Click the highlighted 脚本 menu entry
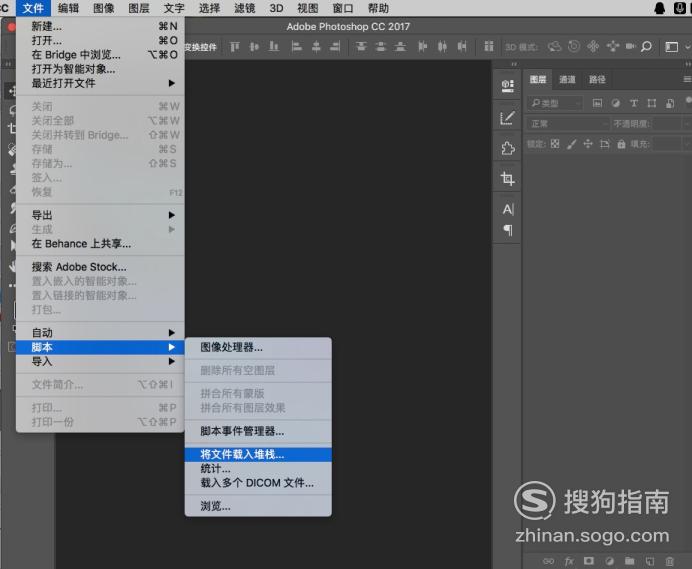692x569 pixels. tap(100, 347)
